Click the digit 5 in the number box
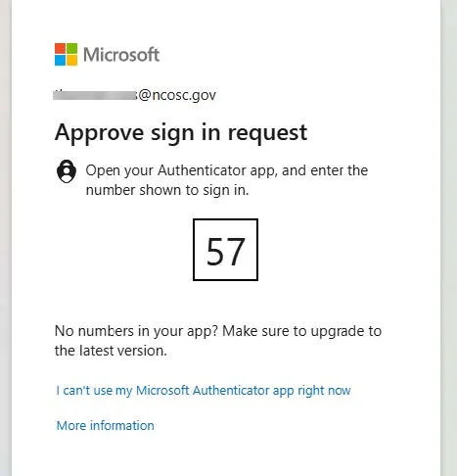 click(x=214, y=251)
